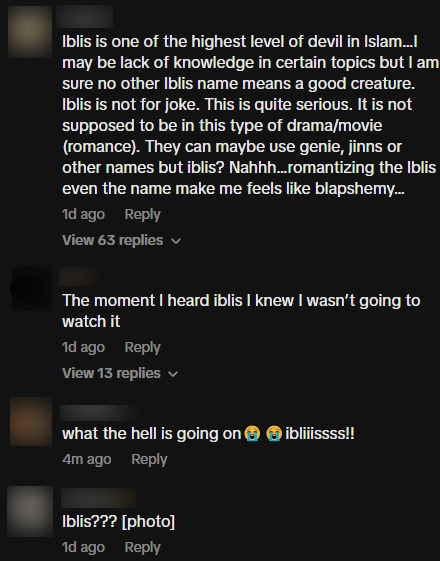Open username above the long Iblis comment
Screen dimensions: 440x561
point(84,16)
